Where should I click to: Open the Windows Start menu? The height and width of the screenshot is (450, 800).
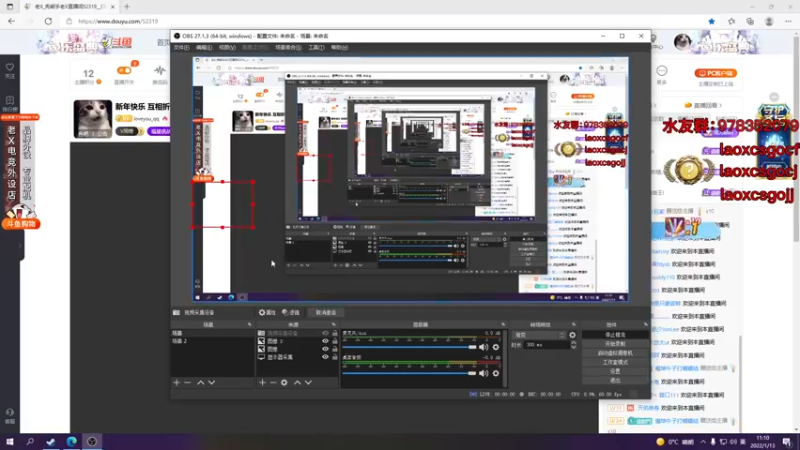[x=9, y=442]
